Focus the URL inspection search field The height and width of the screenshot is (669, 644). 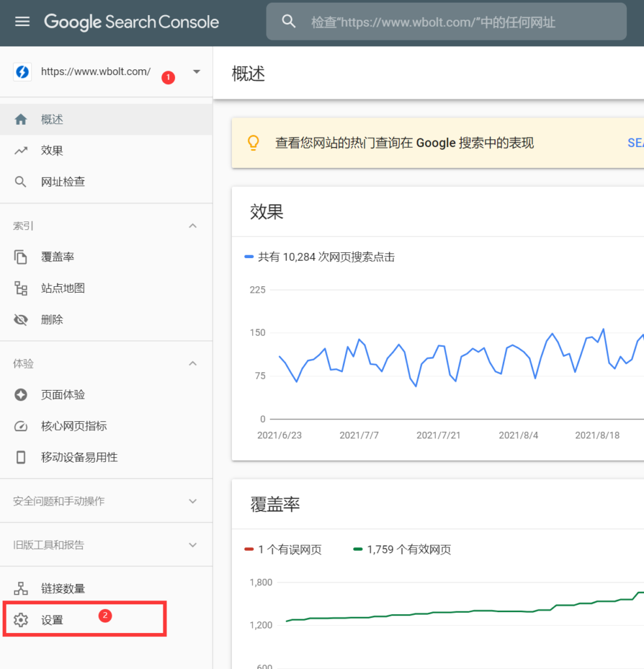point(457,22)
